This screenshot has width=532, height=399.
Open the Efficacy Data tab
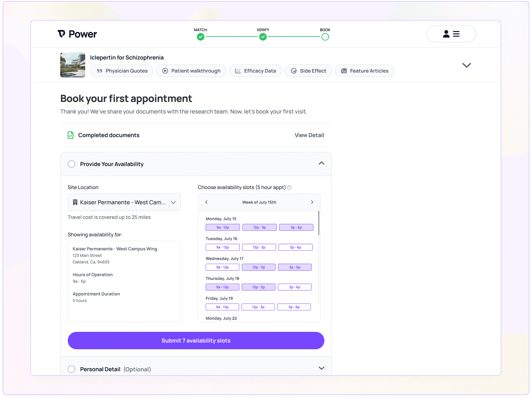255,71
